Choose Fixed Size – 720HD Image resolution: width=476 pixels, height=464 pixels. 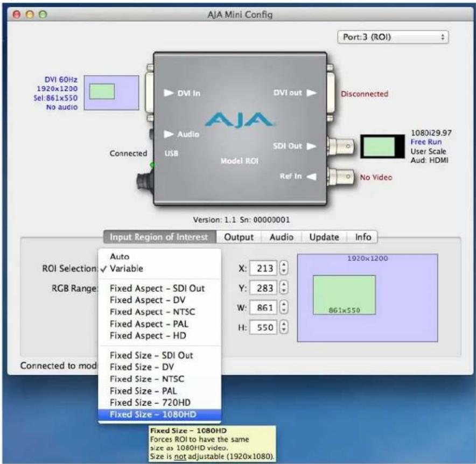coord(160,403)
